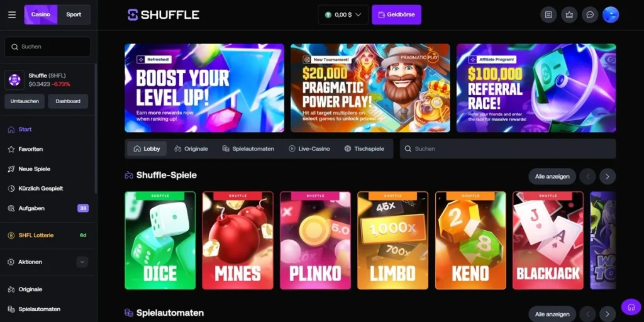
Task: Select the Casino toggle
Action: [41, 14]
